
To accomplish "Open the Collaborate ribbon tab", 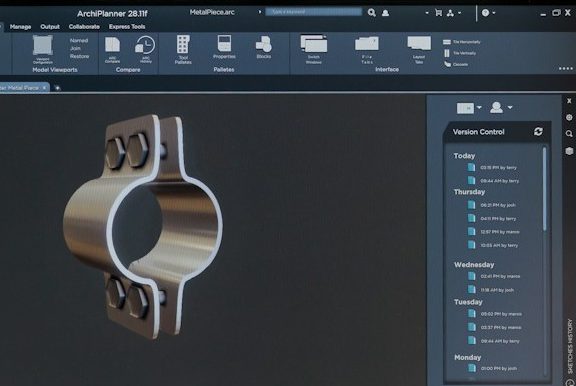I will point(84,26).
